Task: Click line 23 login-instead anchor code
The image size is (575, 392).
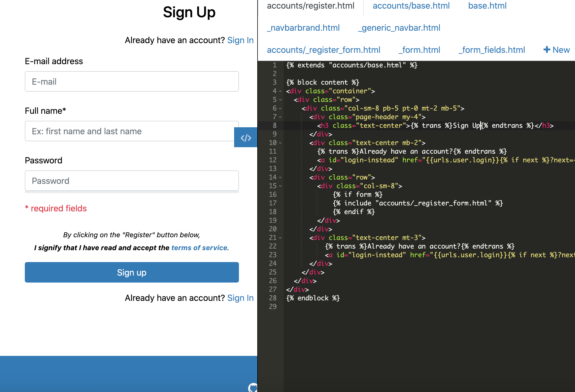Action: [450, 255]
